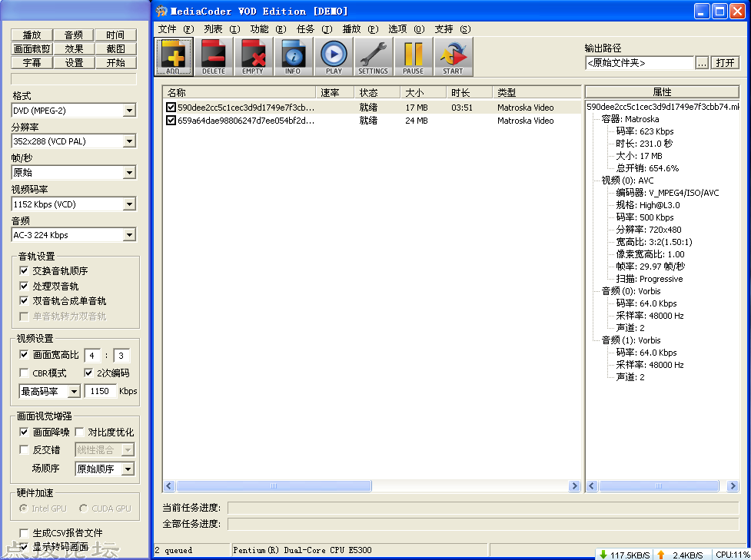Click the 1150 Kbps bitrate input field
The image size is (751, 560).
[99, 391]
